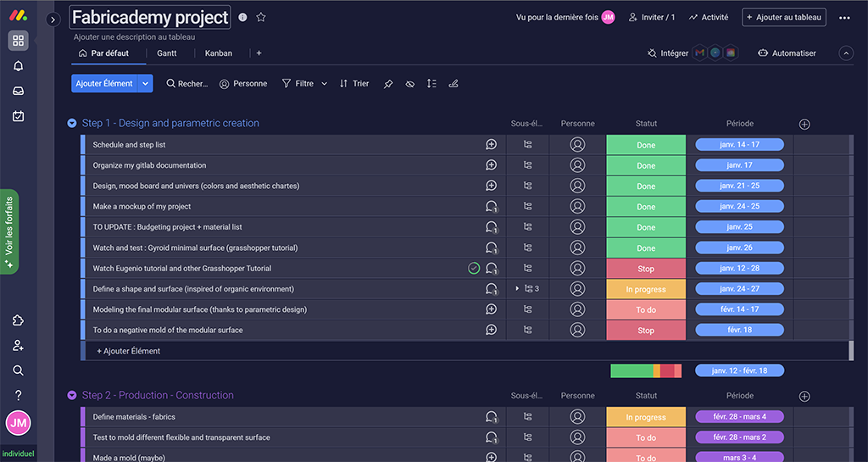Expand the collapsed left navigation arrow

click(53, 19)
